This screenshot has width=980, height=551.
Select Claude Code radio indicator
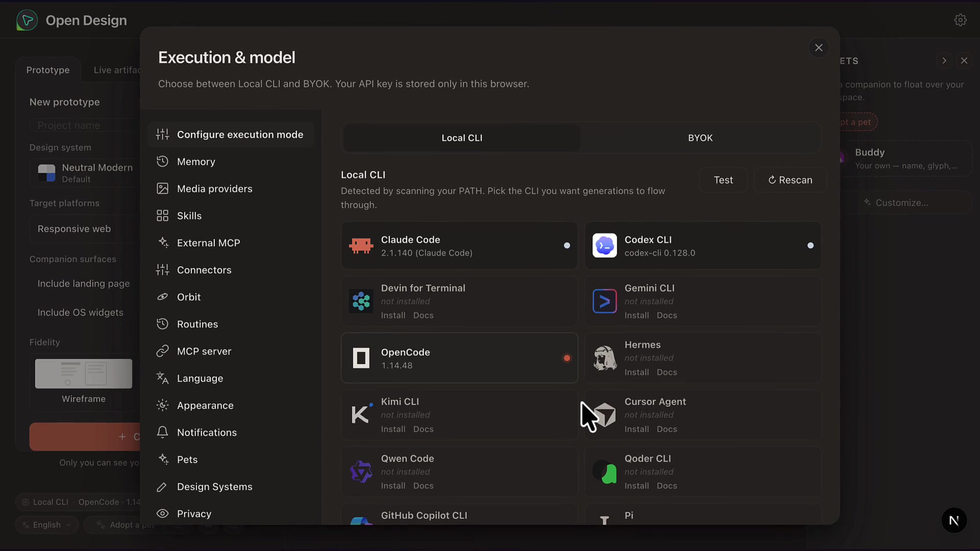pyautogui.click(x=567, y=245)
